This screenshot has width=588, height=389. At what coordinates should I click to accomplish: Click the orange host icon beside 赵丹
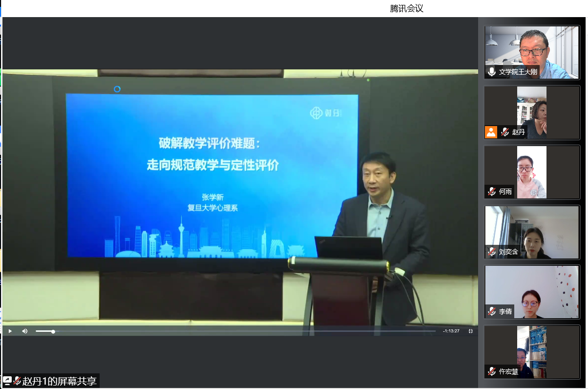click(491, 132)
